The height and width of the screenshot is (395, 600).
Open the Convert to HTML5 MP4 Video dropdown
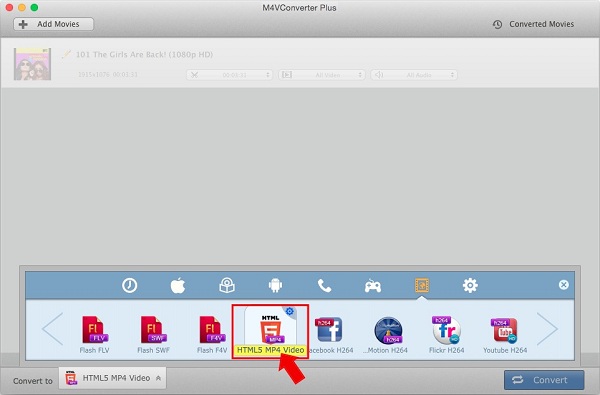(112, 378)
